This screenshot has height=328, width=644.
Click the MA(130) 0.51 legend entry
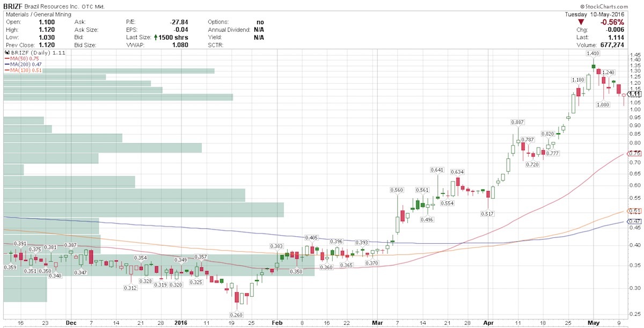click(x=23, y=70)
